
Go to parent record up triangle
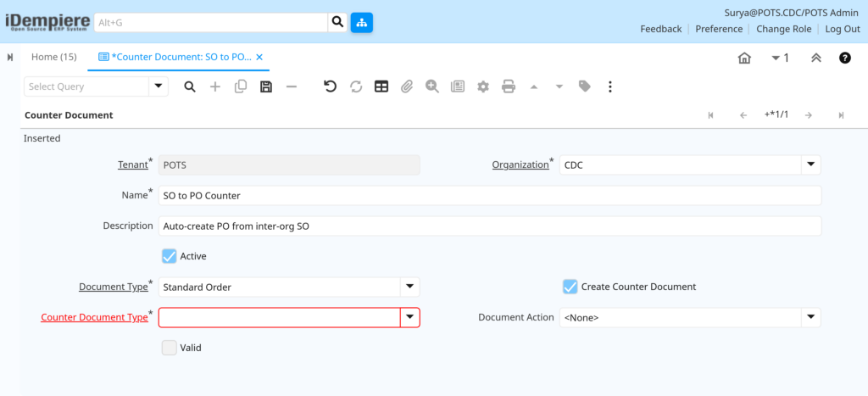pyautogui.click(x=534, y=87)
